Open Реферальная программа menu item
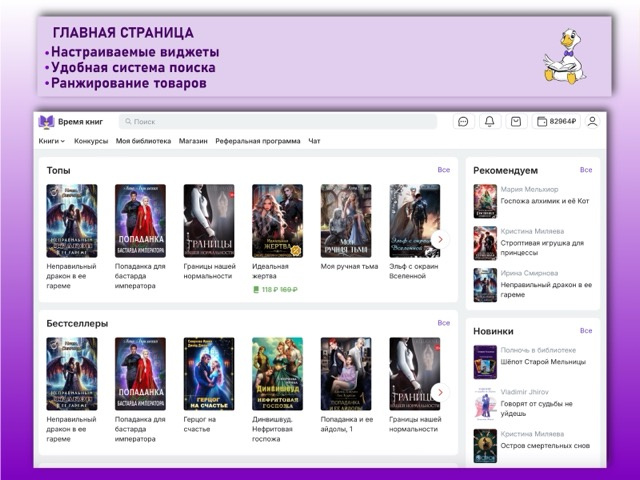The height and width of the screenshot is (480, 640). coord(258,141)
